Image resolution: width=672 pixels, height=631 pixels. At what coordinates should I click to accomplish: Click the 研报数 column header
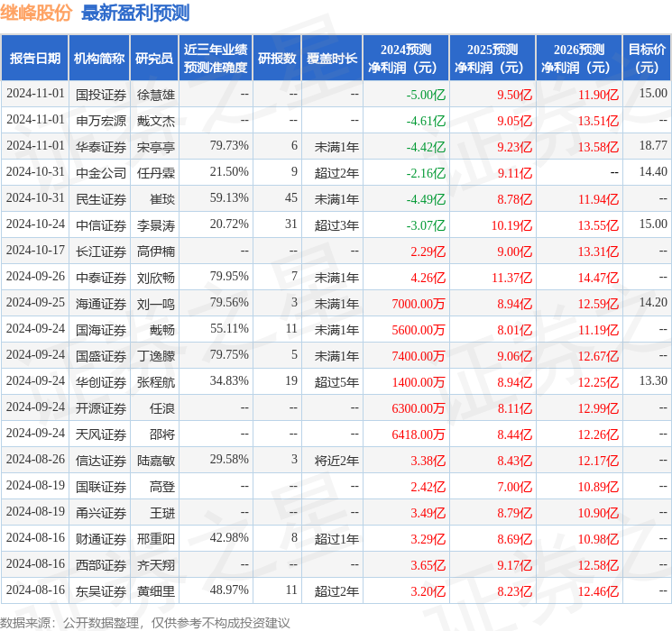(277, 59)
